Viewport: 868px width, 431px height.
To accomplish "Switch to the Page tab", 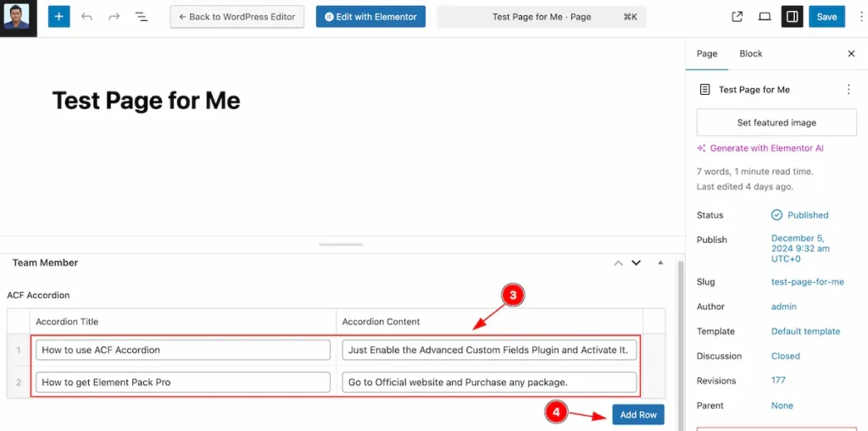I will pos(707,53).
